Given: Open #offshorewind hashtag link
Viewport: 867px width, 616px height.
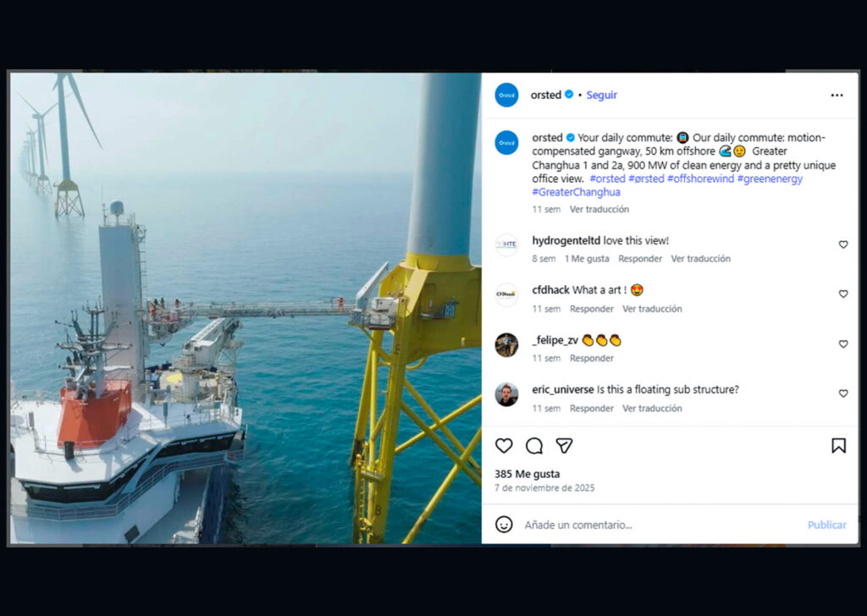Looking at the screenshot, I should click(x=699, y=179).
